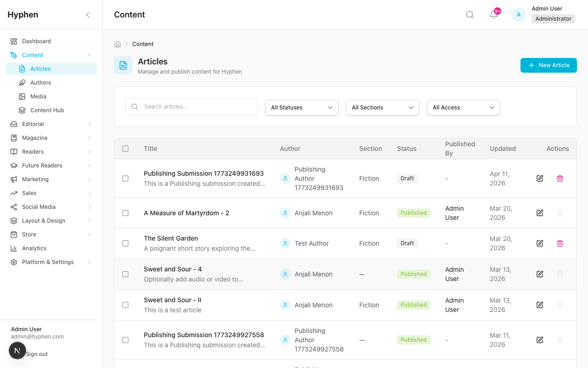Edit the article 'The Silent Garden'
This screenshot has width=588, height=368.
pyautogui.click(x=540, y=243)
